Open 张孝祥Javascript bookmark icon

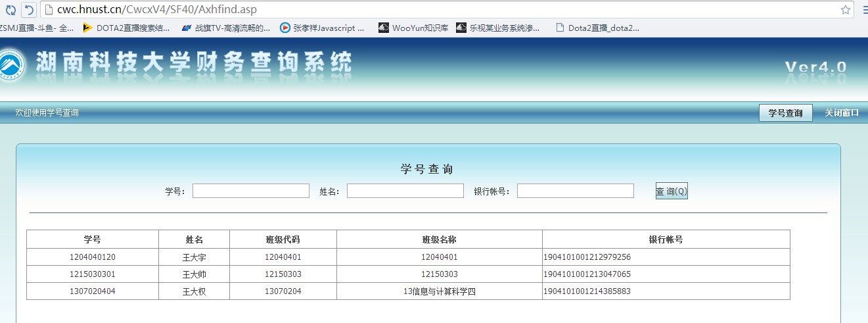click(285, 28)
